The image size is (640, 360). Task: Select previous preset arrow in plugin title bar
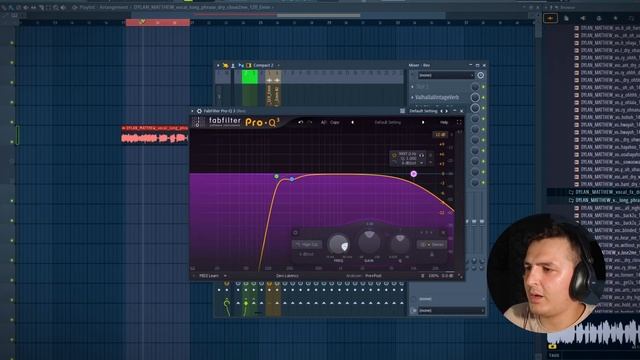tap(441, 111)
